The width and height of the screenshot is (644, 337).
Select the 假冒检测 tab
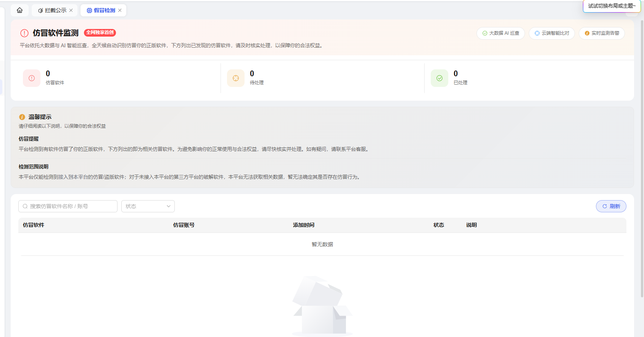click(x=103, y=10)
